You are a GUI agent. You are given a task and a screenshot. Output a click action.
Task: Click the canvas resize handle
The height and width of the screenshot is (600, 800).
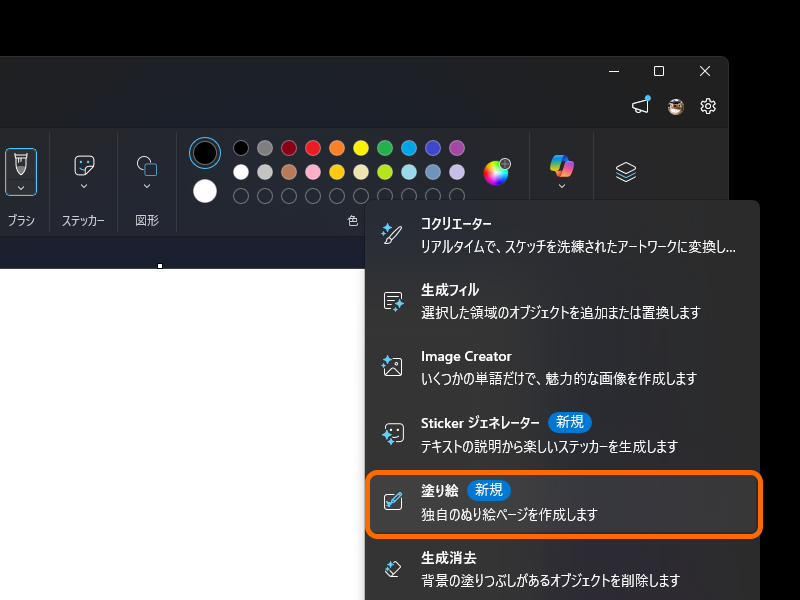[x=160, y=265]
